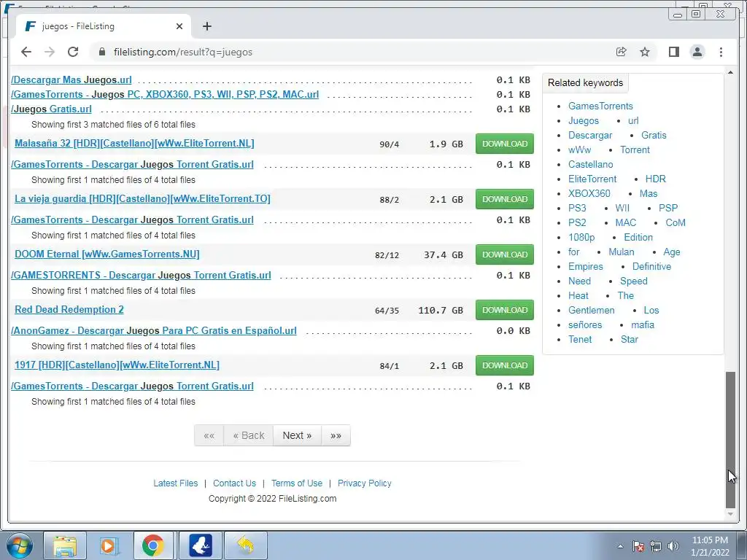Open the Chrome three-dot menu
This screenshot has height=560, width=747.
721,52
